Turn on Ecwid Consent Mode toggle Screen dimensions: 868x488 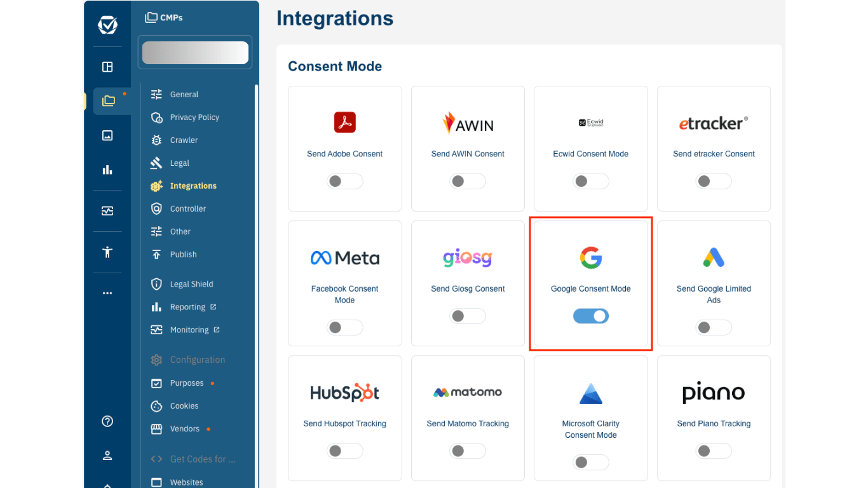tap(591, 181)
